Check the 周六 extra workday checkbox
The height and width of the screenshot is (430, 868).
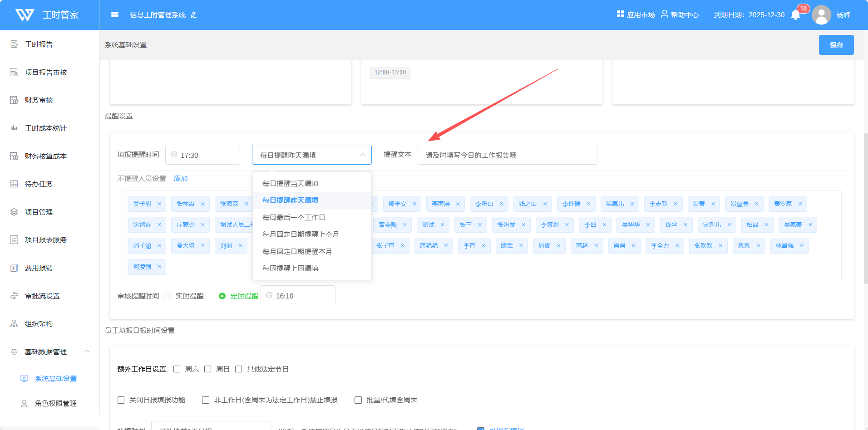click(177, 369)
